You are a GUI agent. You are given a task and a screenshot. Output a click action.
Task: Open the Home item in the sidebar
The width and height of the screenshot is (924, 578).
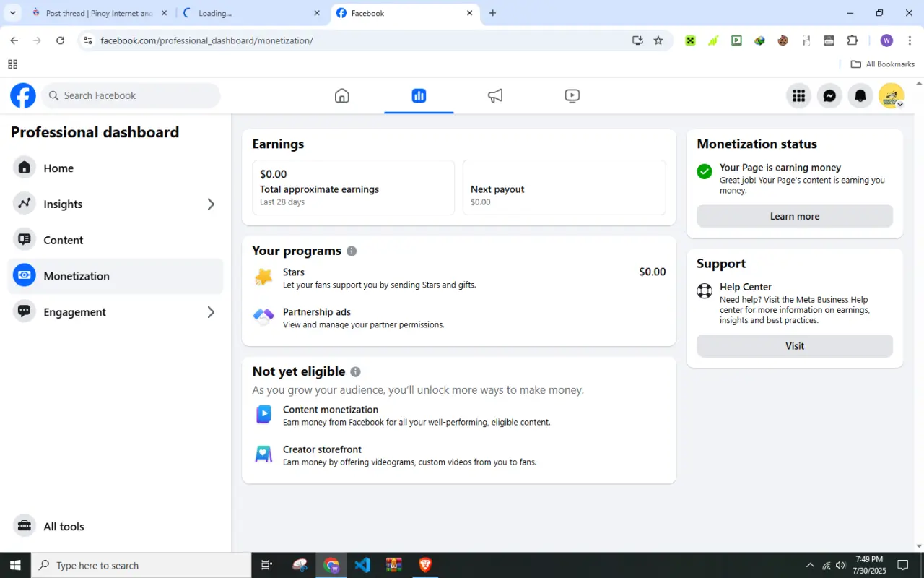click(115, 168)
